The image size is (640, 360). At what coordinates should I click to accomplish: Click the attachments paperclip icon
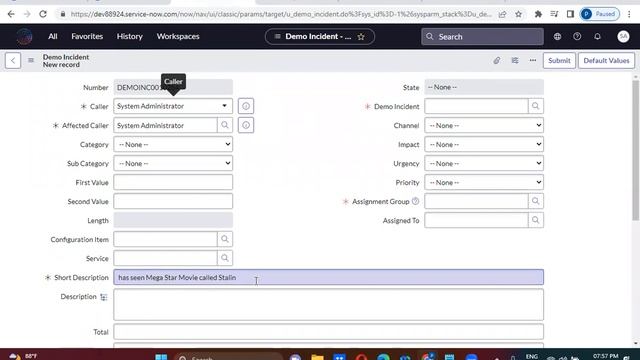496,60
